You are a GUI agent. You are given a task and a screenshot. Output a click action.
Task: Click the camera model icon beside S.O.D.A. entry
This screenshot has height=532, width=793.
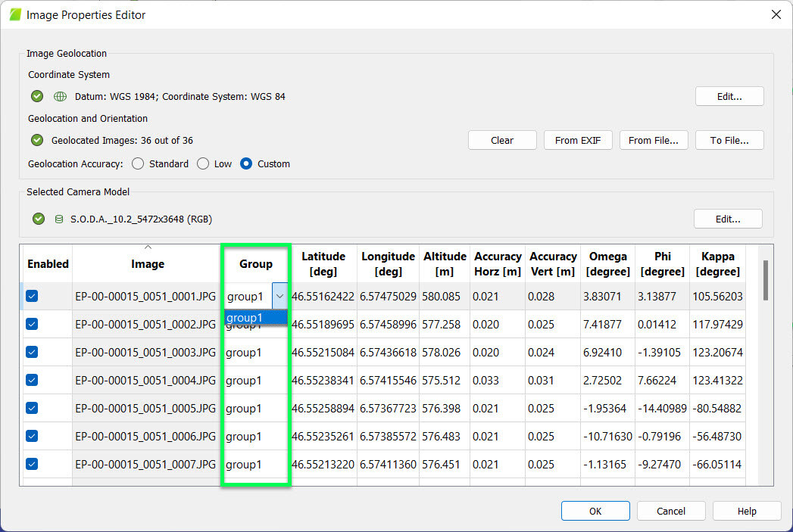coord(58,219)
